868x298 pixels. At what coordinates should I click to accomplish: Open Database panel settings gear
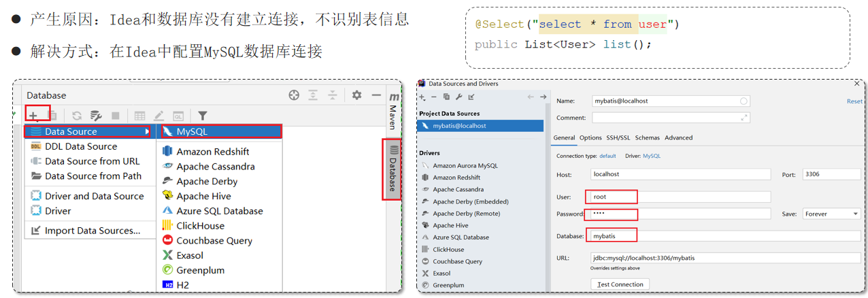[x=356, y=95]
